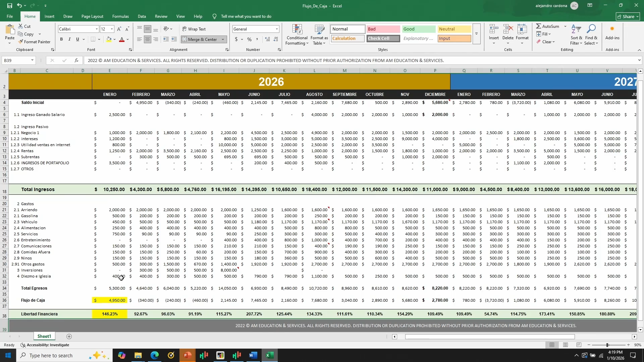Toggle Italic formatting
This screenshot has width=644, height=362.
coord(69,40)
